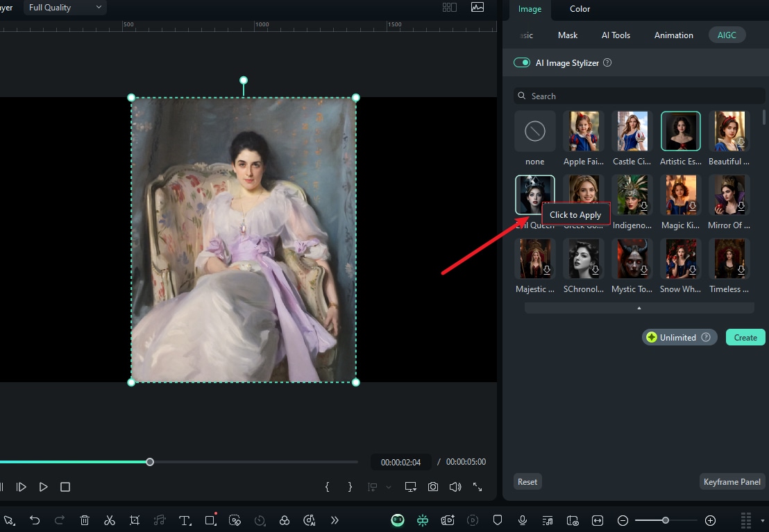Viewport: 769px width, 532px height.
Task: Apply the Evil Queen style
Action: click(534, 195)
